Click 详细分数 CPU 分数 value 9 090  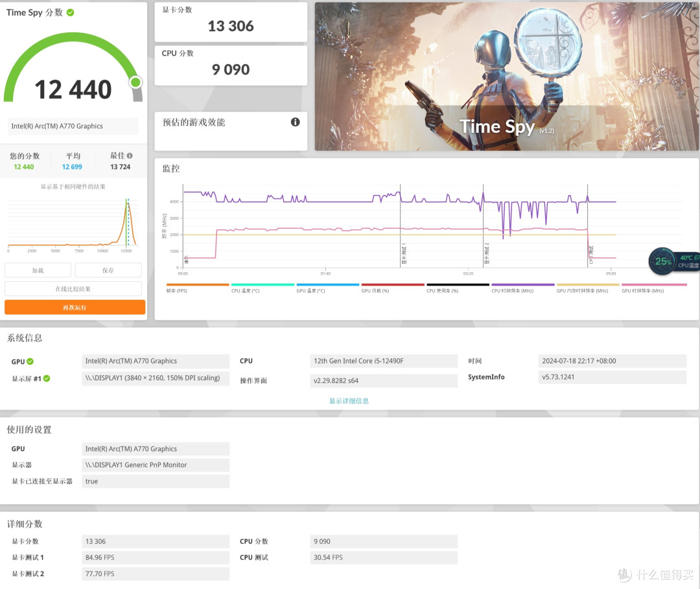point(384,541)
